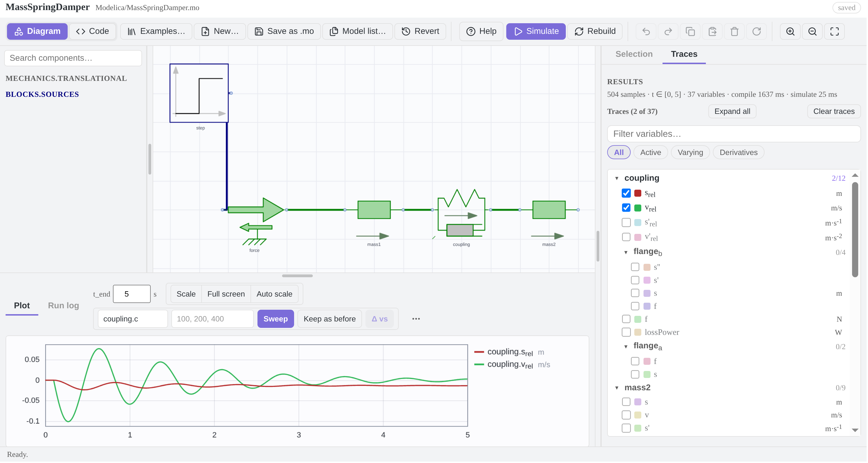Click the t_end value field
The width and height of the screenshot is (868, 463).
132,294
